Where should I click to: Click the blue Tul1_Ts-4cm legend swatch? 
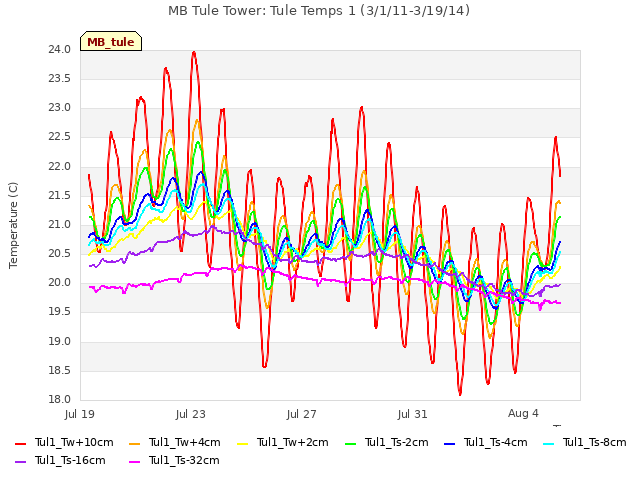tap(449, 444)
